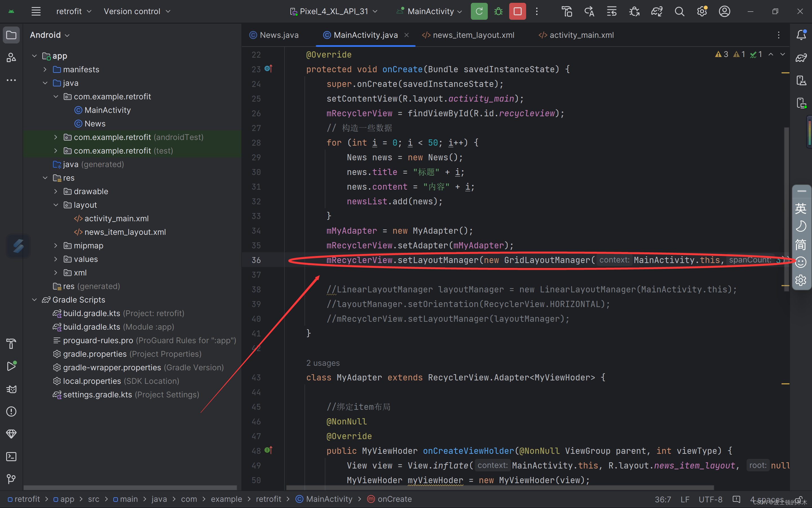
Task: Open the retrofit project dropdown
Action: 74,11
